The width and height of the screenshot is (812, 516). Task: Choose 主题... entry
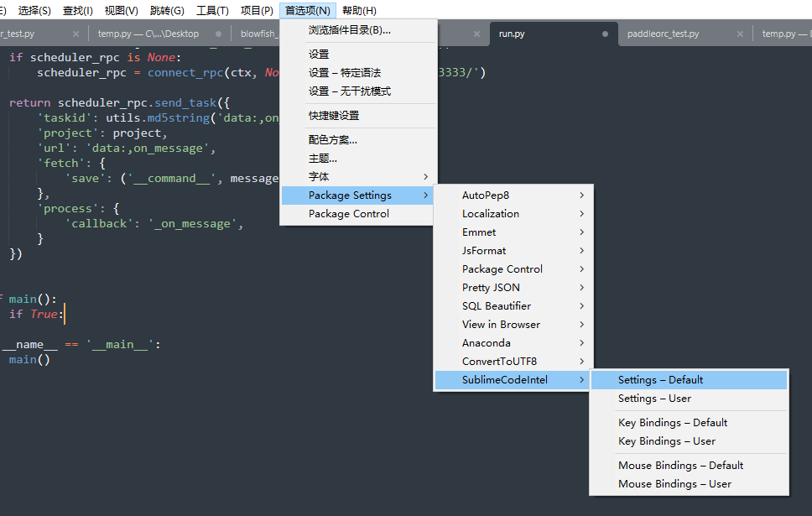358,159
